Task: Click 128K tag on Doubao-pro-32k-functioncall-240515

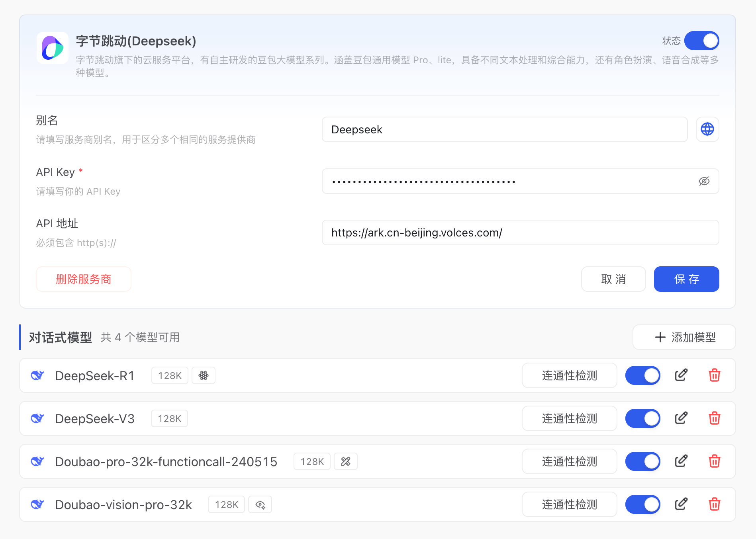Action: pos(312,461)
